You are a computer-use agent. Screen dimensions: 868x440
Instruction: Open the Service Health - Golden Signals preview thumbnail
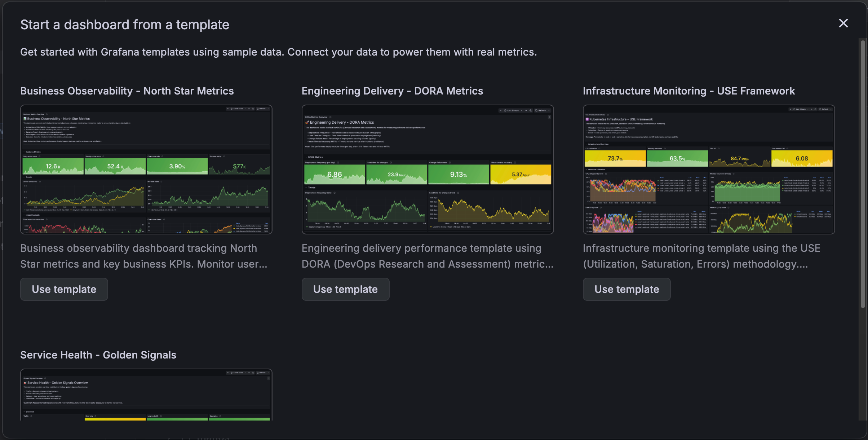pyautogui.click(x=146, y=395)
